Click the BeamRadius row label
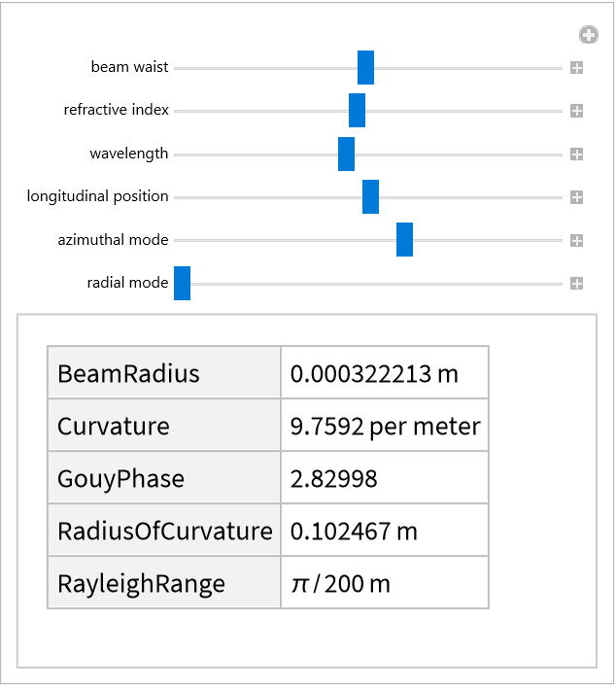 128,373
